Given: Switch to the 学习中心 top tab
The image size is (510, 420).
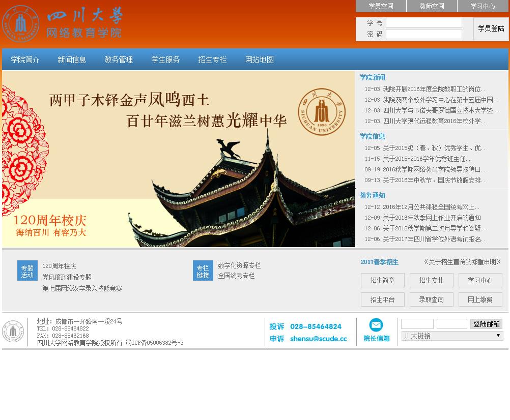Looking at the screenshot, I should coord(483,6).
